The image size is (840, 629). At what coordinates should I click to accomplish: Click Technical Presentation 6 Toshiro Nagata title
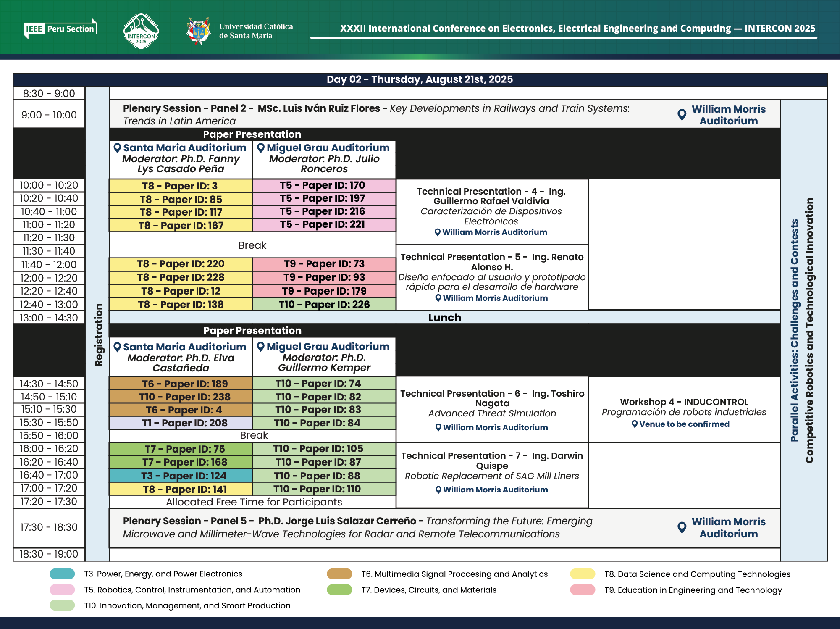tap(492, 398)
